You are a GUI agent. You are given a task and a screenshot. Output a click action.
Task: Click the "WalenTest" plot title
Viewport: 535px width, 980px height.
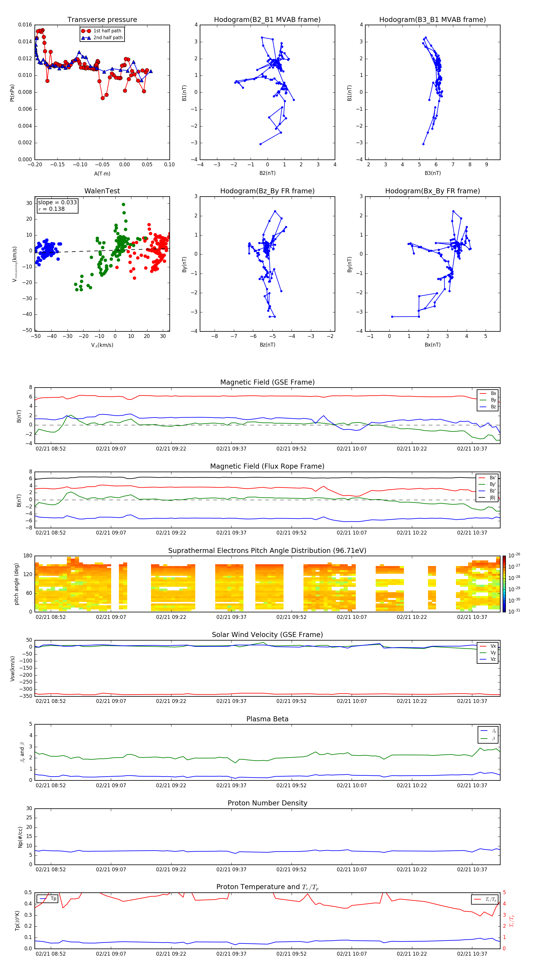102,191
